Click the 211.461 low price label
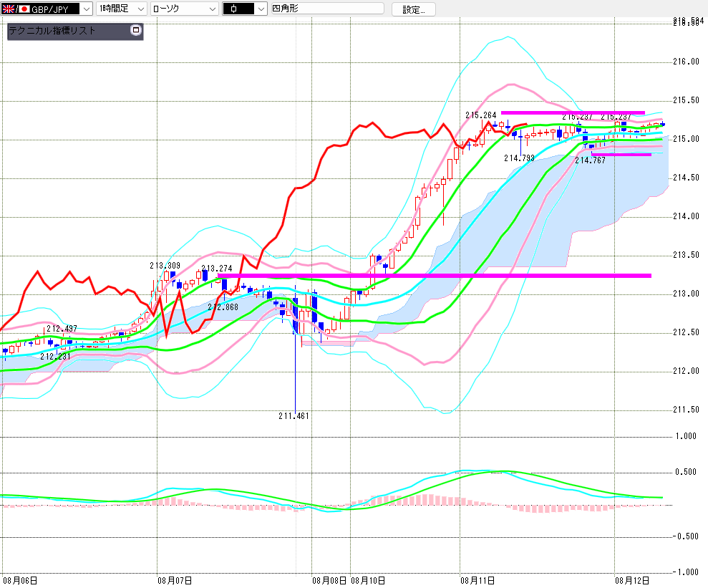Screen dimensions: 708x588 click(x=294, y=416)
